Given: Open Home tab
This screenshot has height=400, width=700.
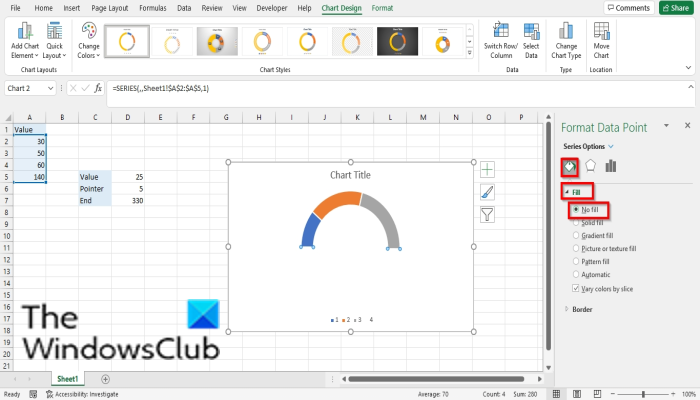Looking at the screenshot, I should tap(43, 8).
